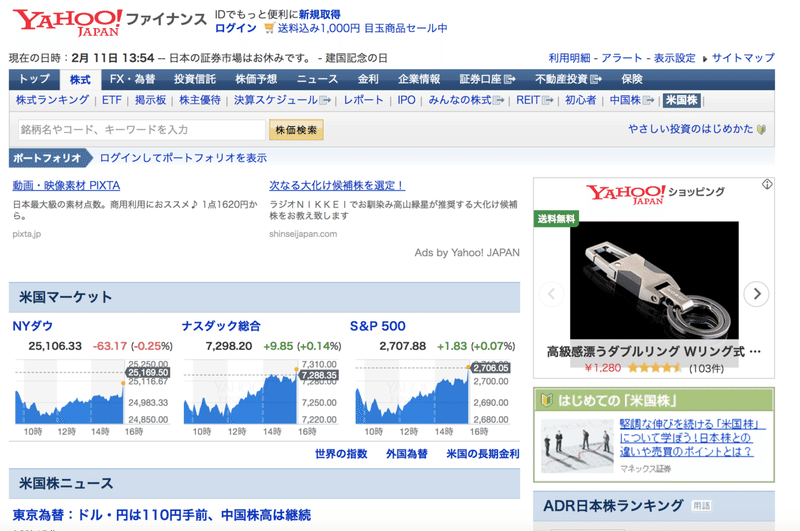Viewport: 800px width, 531px height.
Task: Open the FX・為替 tab
Action: (x=132, y=79)
